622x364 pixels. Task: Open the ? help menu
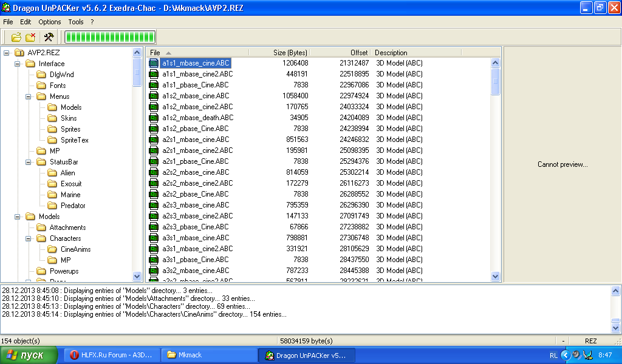click(92, 22)
